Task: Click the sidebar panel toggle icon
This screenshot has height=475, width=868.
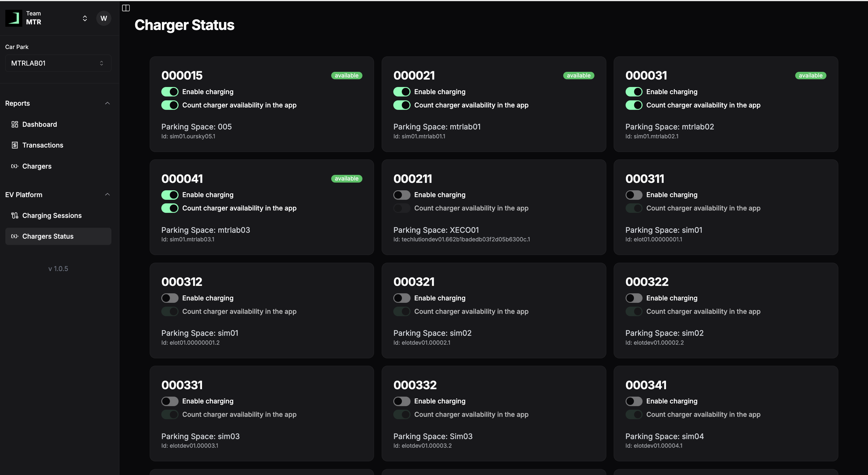Action: pyautogui.click(x=126, y=8)
